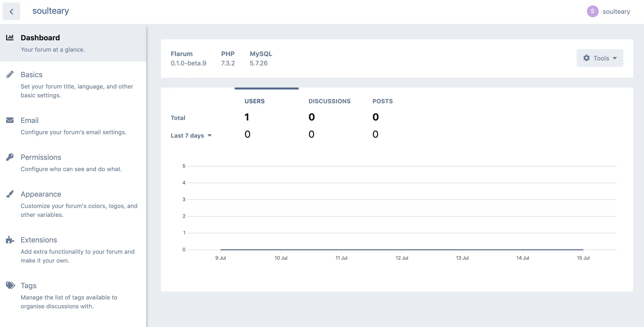Open the Permissions settings page
Screen dimensions: 644x327
pyautogui.click(x=41, y=157)
